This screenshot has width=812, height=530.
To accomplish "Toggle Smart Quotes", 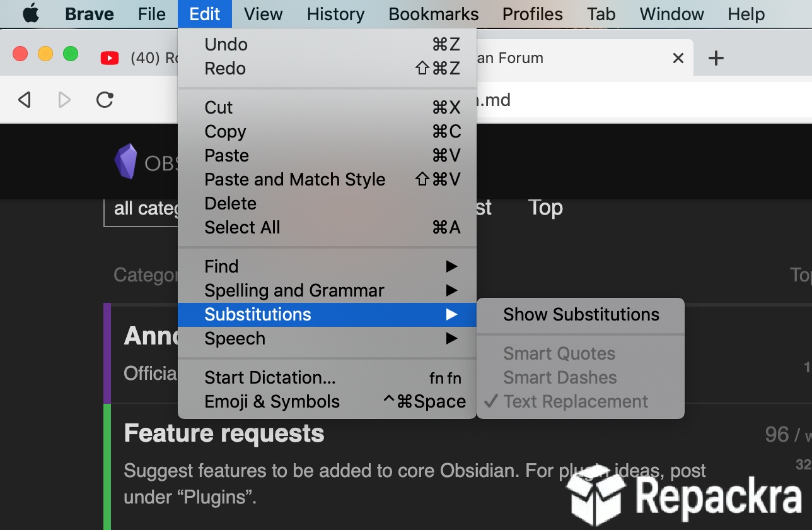I will point(581,354).
